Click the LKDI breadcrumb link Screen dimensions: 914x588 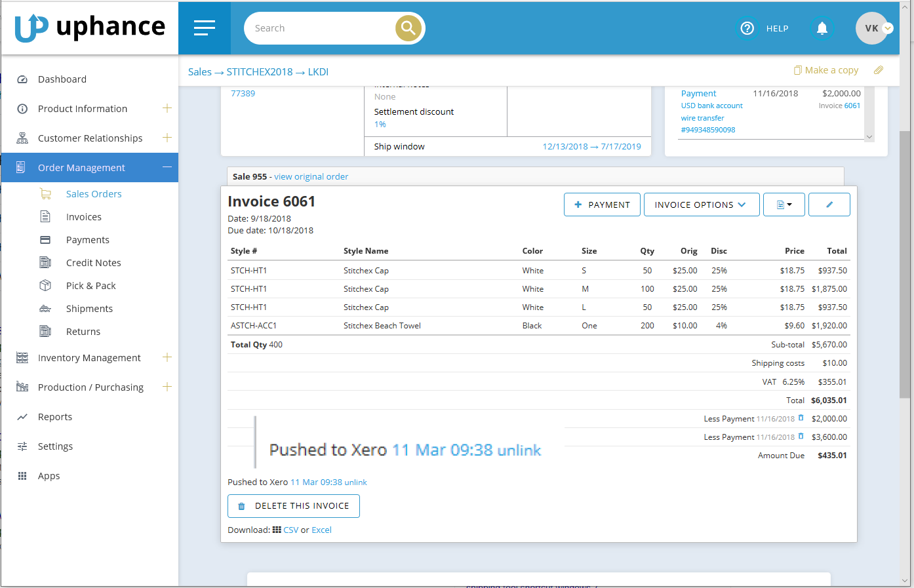tap(318, 72)
